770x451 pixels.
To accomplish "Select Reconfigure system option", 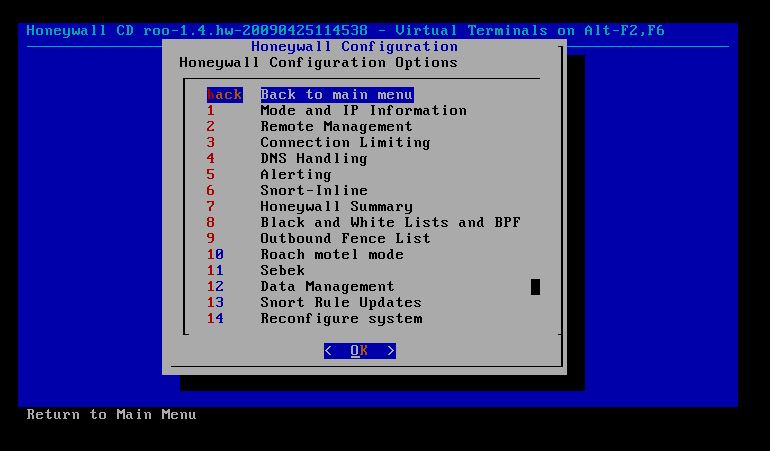I will coord(341,318).
